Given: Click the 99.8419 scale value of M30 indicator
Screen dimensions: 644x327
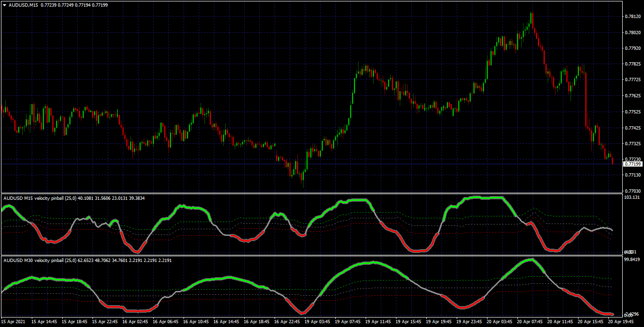Looking at the screenshot, I should pyautogui.click(x=632, y=260).
